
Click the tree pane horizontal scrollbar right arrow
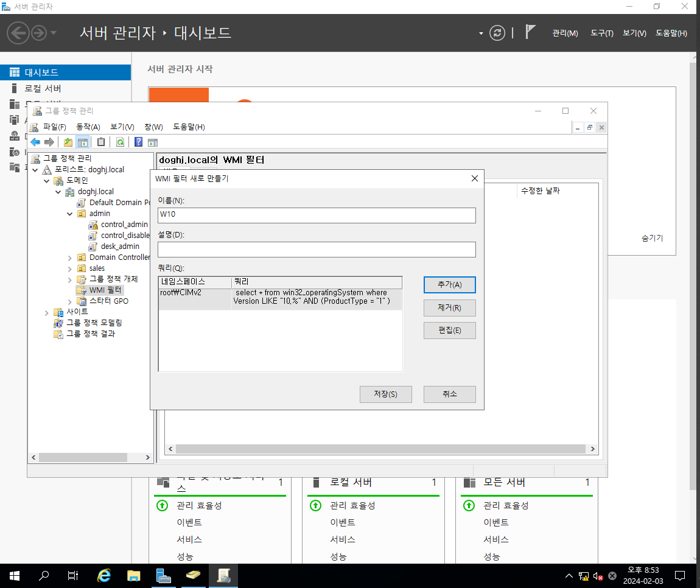point(148,458)
